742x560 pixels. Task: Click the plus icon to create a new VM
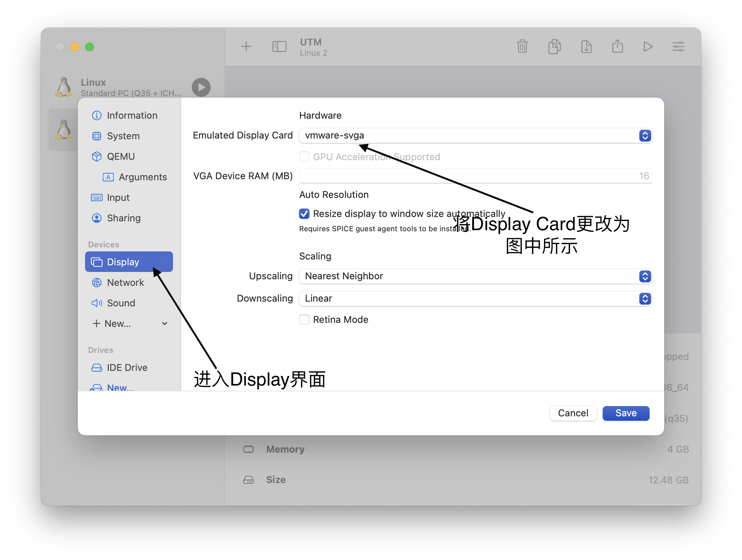(246, 47)
